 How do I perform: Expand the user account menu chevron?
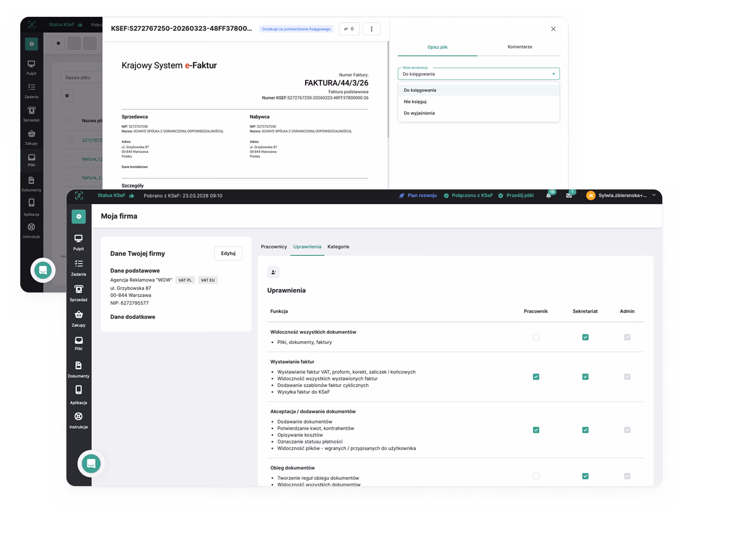point(654,195)
